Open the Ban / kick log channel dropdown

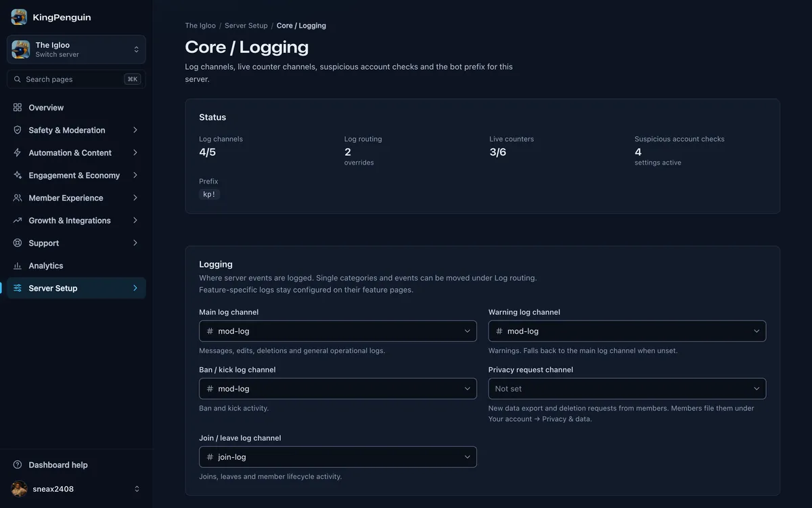pos(338,389)
